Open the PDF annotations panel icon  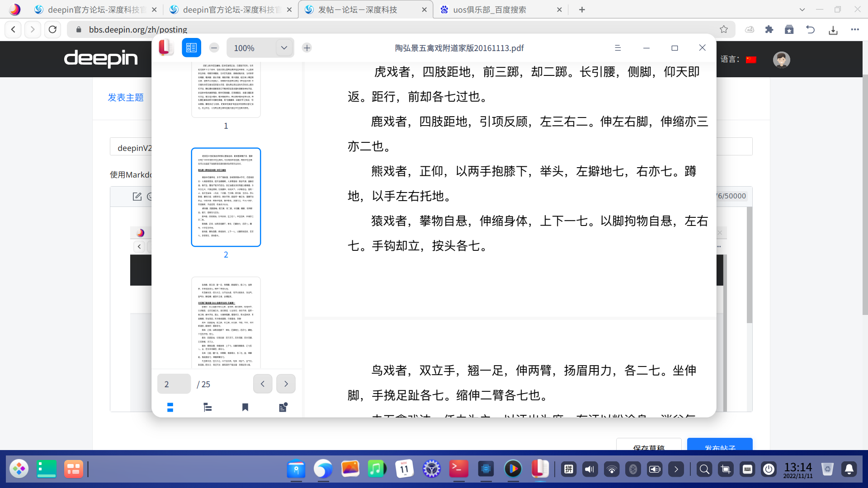[283, 407]
